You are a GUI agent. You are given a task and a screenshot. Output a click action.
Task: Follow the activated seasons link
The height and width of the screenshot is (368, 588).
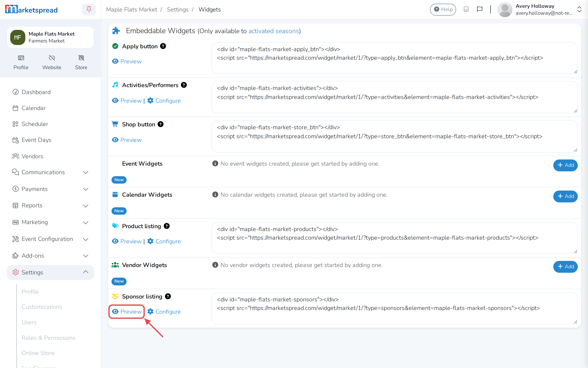coord(274,31)
